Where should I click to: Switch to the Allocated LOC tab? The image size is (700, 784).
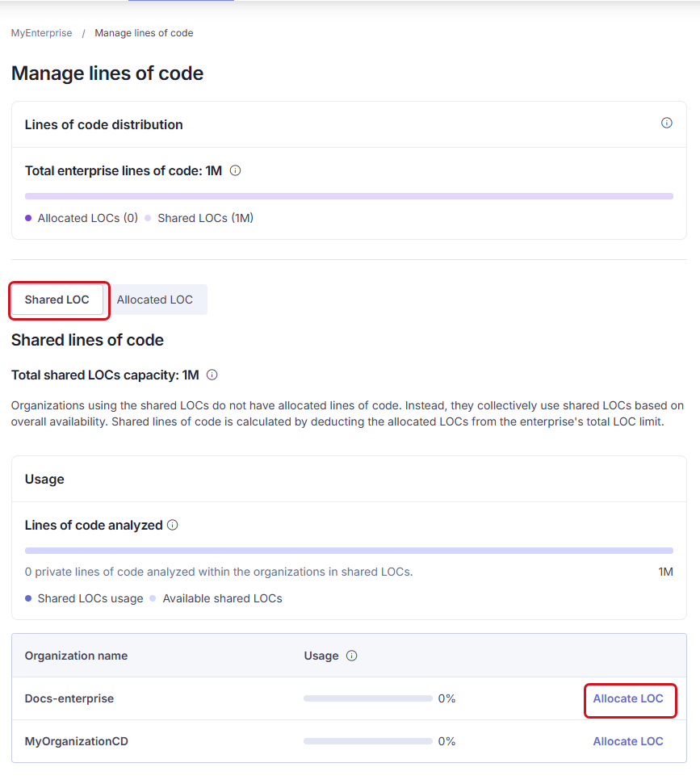155,300
